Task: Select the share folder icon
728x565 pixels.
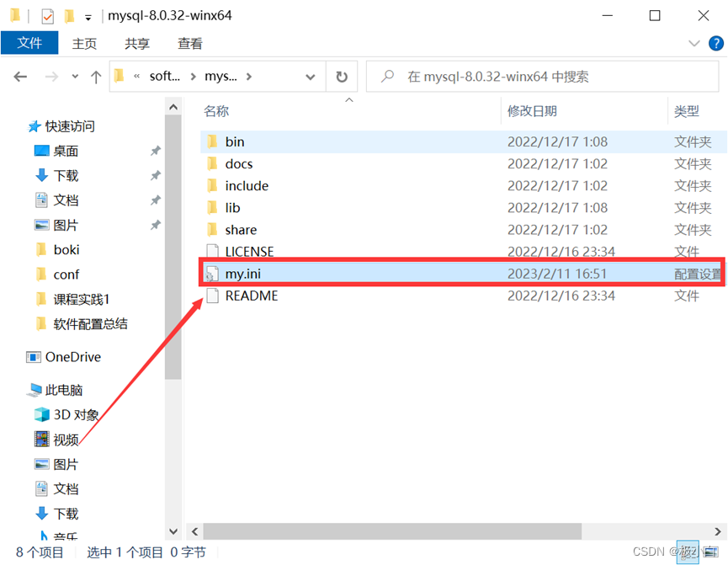Action: (x=212, y=230)
